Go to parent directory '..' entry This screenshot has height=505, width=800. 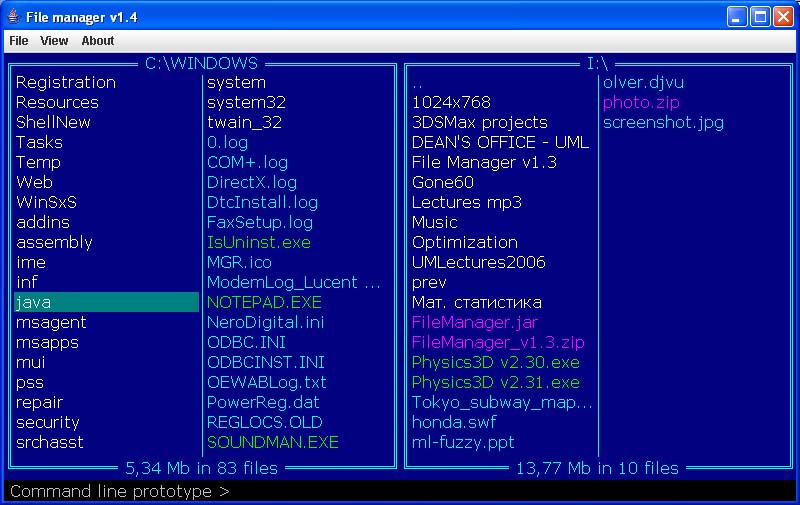[417, 84]
